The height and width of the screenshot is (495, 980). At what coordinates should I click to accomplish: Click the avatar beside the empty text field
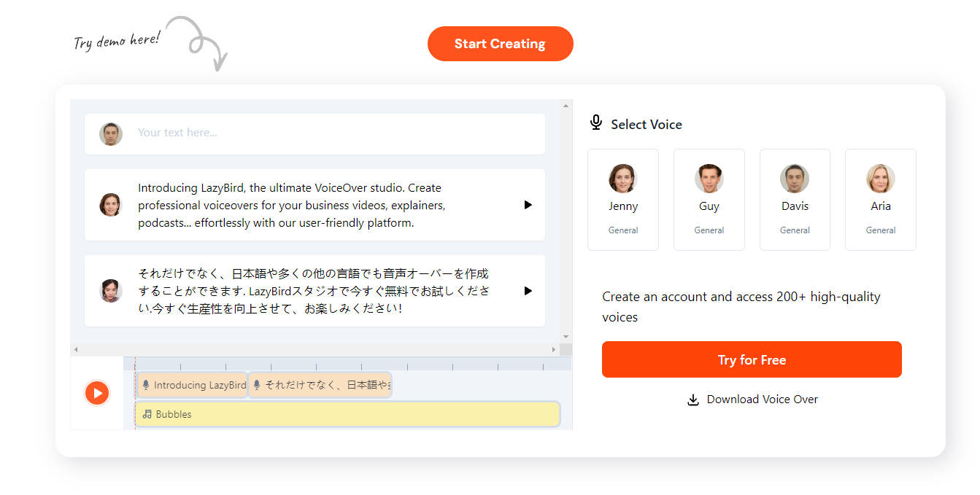point(111,134)
